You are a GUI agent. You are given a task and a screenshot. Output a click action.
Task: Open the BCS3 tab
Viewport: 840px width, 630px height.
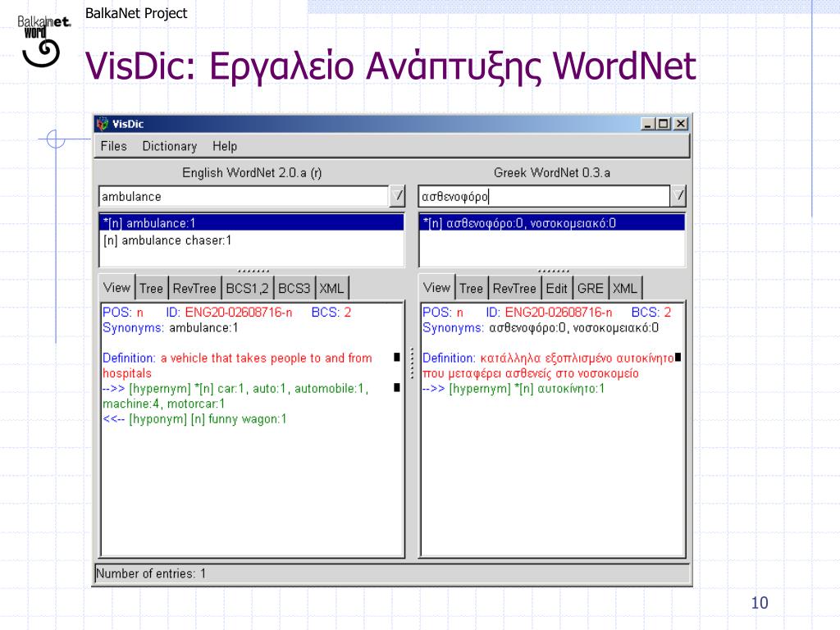(x=294, y=289)
